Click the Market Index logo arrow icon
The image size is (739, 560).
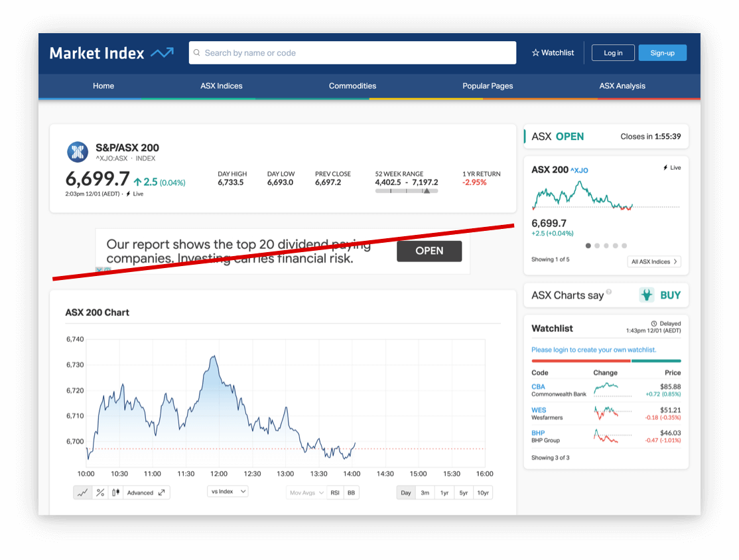(x=162, y=53)
